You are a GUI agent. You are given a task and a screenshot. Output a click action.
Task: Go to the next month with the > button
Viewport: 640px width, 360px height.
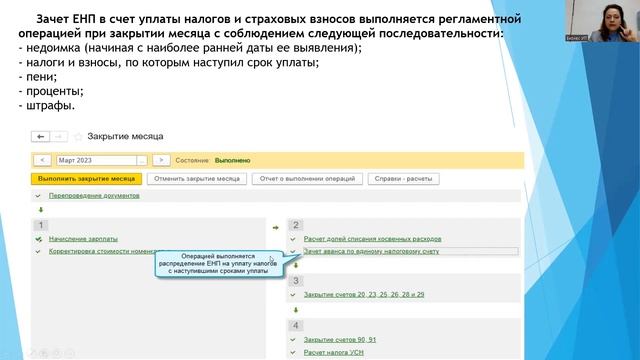161,160
